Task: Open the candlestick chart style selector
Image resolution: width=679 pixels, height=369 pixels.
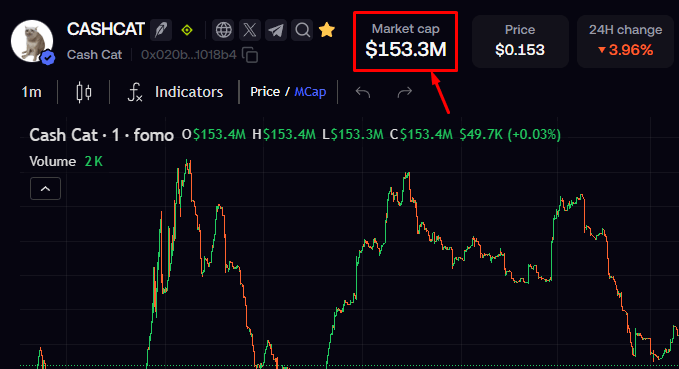Action: (84, 92)
